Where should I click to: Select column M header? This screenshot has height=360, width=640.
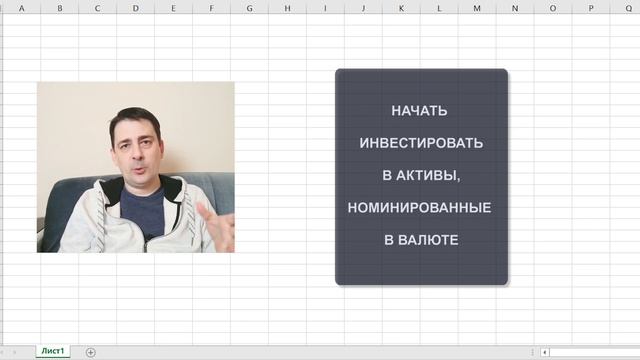[x=477, y=8]
